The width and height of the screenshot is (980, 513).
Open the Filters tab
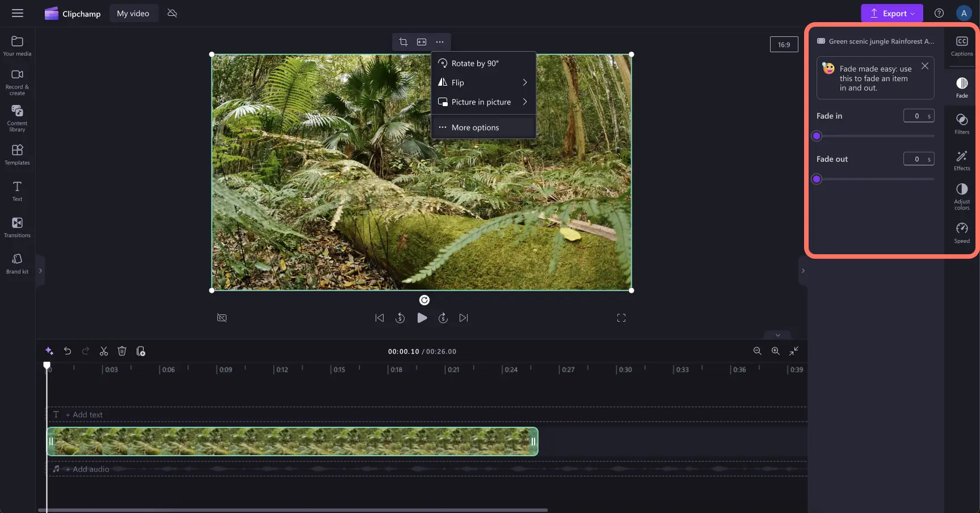coord(962,123)
